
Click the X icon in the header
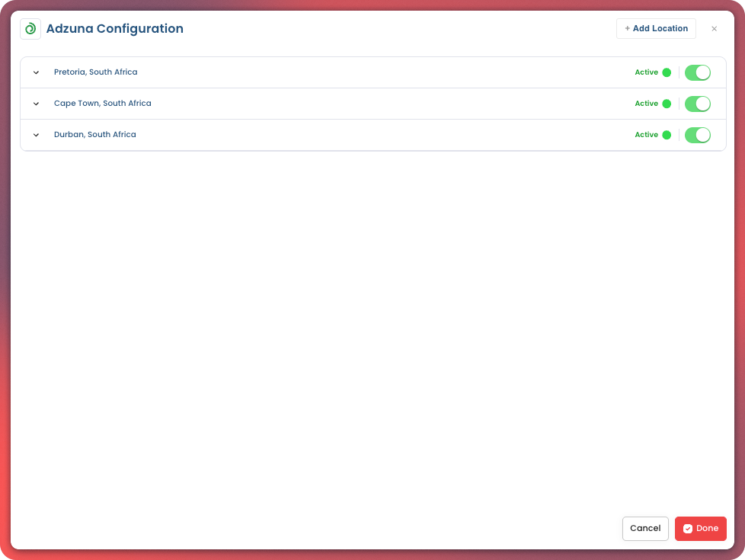click(x=714, y=28)
